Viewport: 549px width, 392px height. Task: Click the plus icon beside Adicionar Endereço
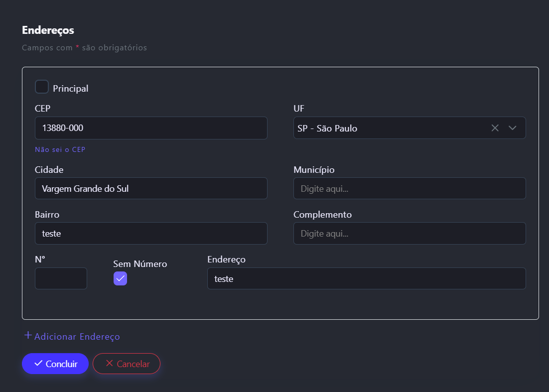28,335
